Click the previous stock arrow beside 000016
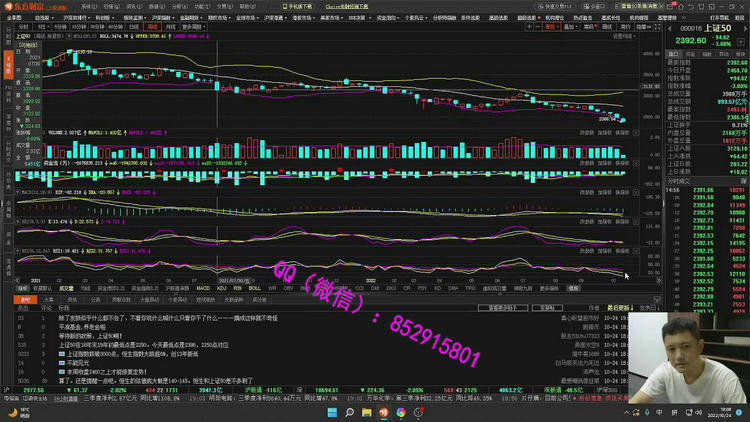The width and height of the screenshot is (750, 422). click(x=668, y=29)
